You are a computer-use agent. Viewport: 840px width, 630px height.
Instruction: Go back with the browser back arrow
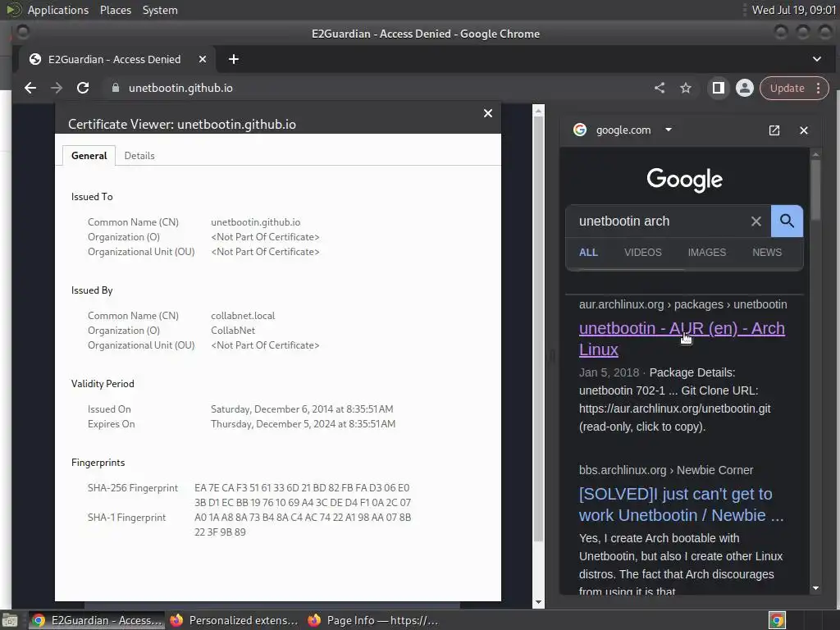30,88
